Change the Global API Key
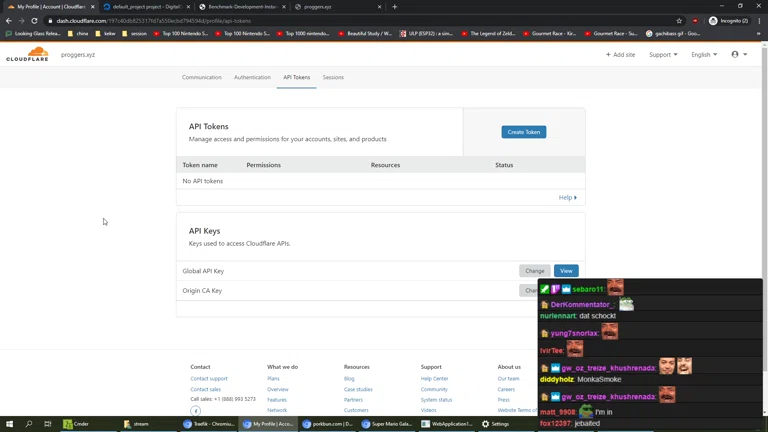Screen dimensions: 768x432 (x=534, y=271)
